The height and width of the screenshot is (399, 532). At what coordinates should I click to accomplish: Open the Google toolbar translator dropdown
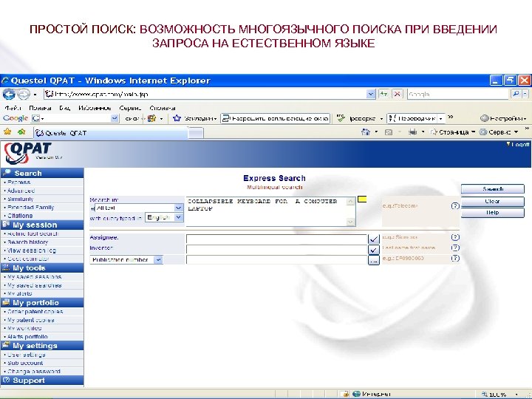[440, 118]
